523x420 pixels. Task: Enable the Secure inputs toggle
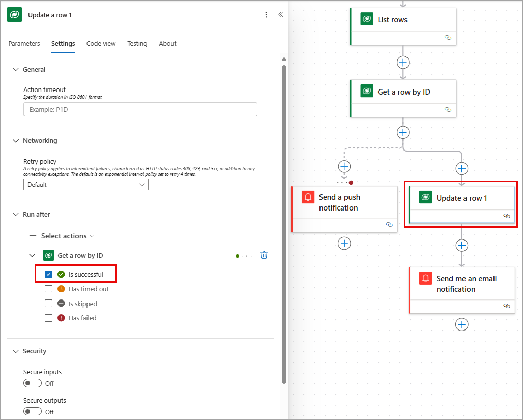tap(33, 383)
